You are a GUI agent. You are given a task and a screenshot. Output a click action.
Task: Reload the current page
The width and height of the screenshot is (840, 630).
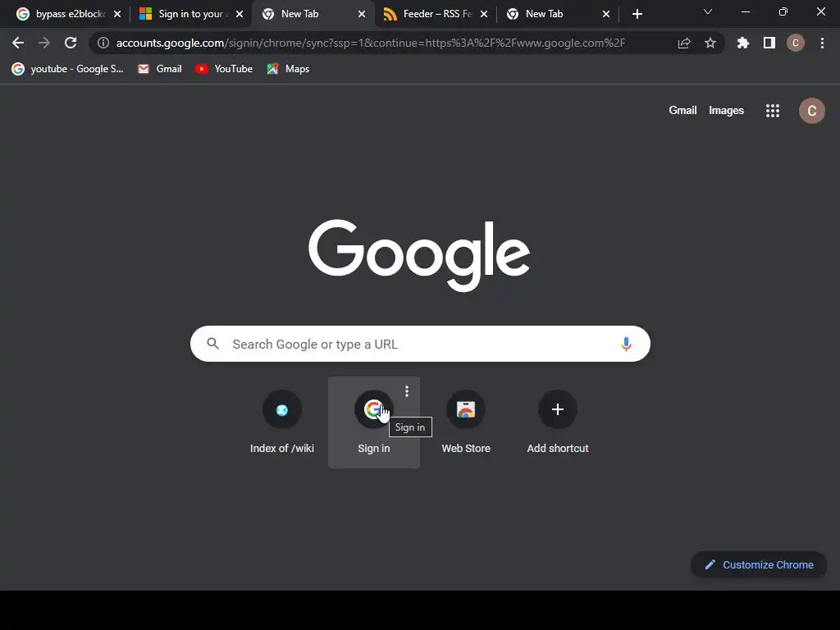(x=71, y=43)
